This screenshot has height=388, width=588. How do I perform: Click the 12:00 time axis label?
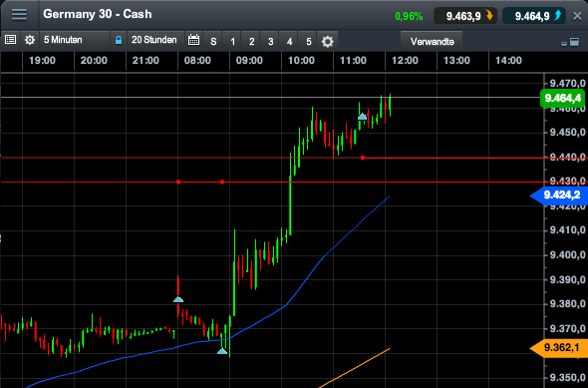(405, 61)
